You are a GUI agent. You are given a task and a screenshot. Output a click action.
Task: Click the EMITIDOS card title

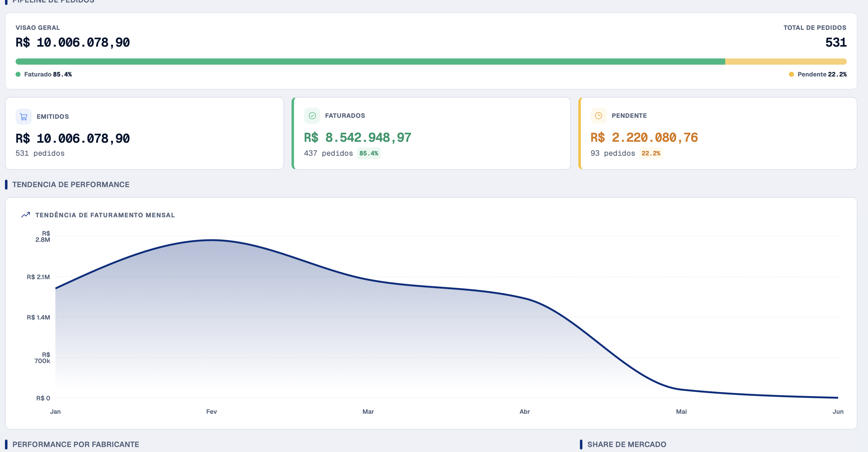pos(53,117)
